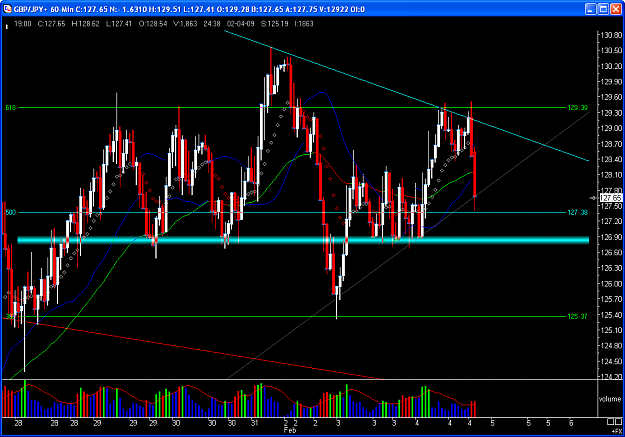
Task: Click the V:1,863 volume readout
Action: pyautogui.click(x=185, y=24)
